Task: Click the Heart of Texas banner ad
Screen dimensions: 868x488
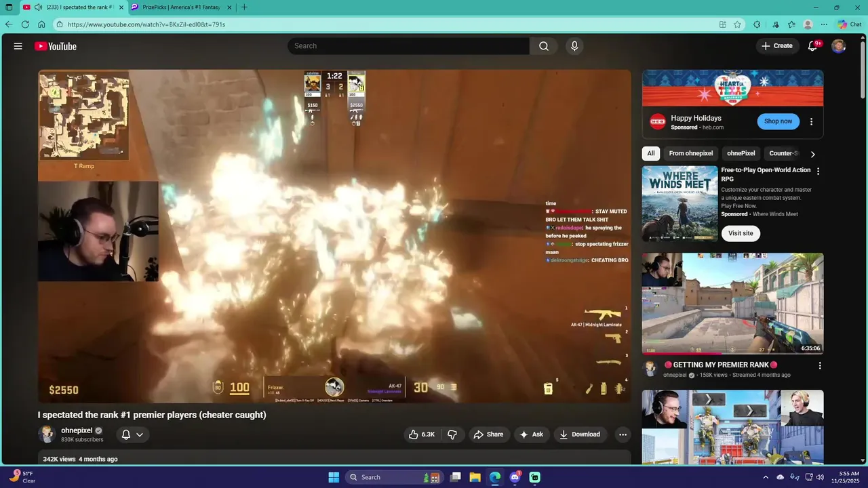Action: (732, 88)
